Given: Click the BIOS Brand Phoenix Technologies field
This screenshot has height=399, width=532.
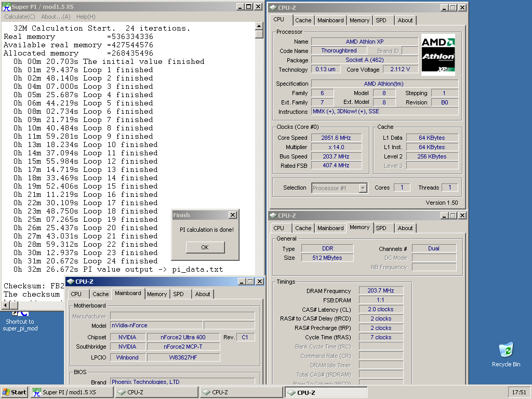Looking at the screenshot, I should pos(182,382).
